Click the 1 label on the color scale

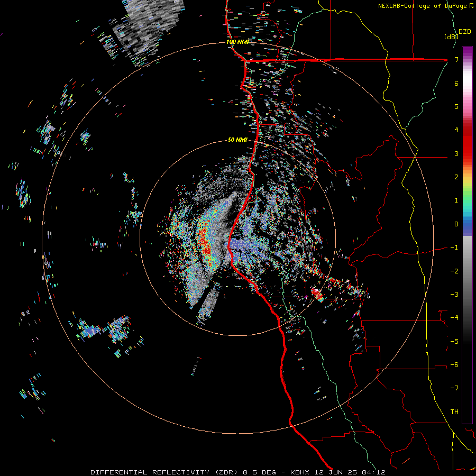coord(456,200)
